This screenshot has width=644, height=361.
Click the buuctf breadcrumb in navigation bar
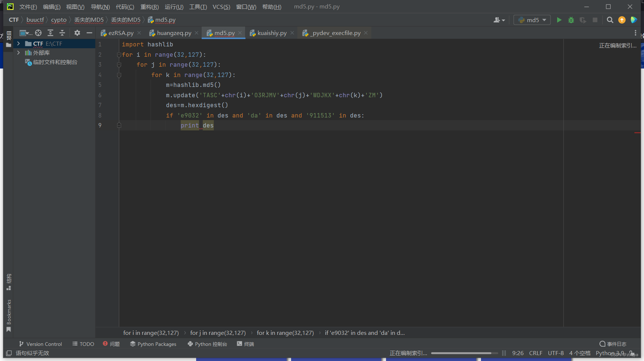click(35, 20)
